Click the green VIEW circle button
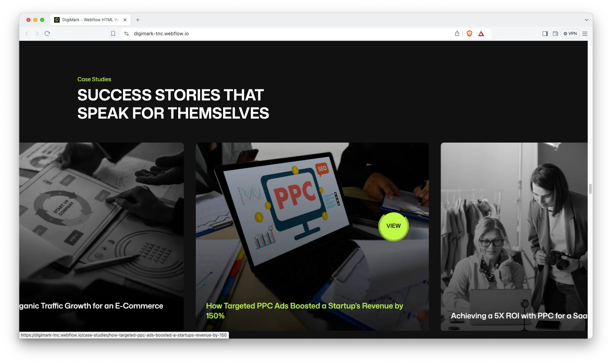 [x=393, y=226]
